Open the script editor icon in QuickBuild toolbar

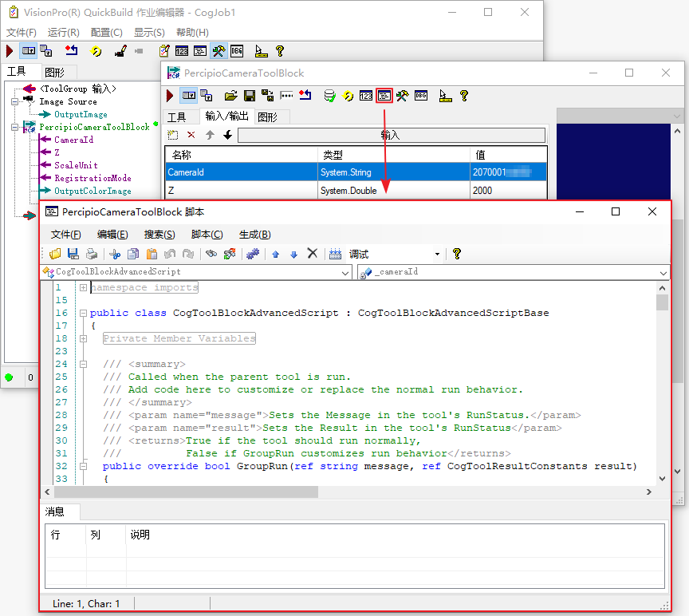200,51
